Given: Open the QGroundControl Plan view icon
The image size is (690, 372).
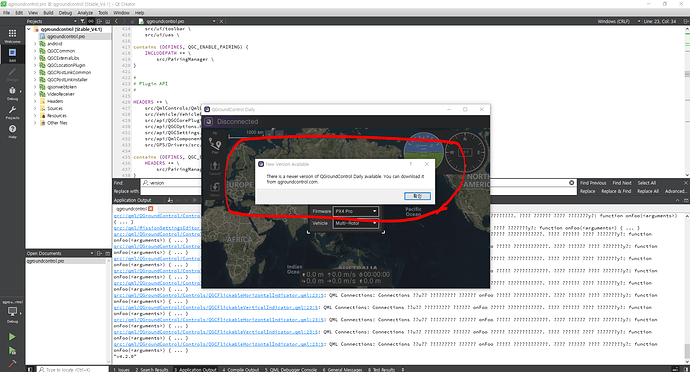Looking at the screenshot, I should 215,145.
